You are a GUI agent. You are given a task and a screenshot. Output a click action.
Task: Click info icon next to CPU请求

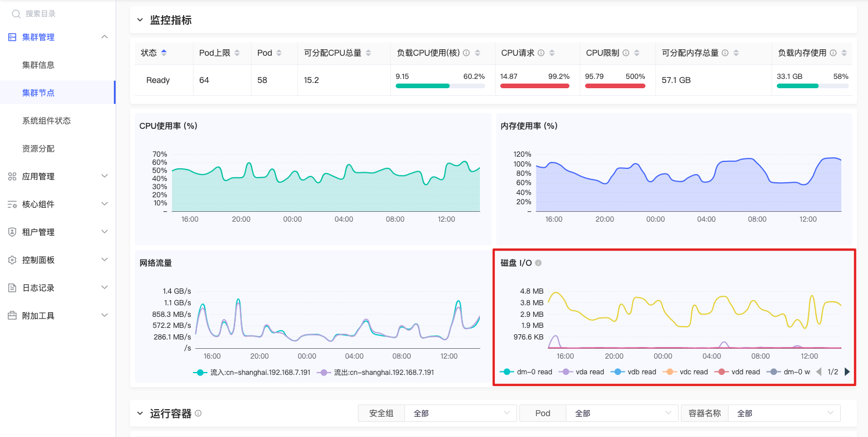coord(541,53)
